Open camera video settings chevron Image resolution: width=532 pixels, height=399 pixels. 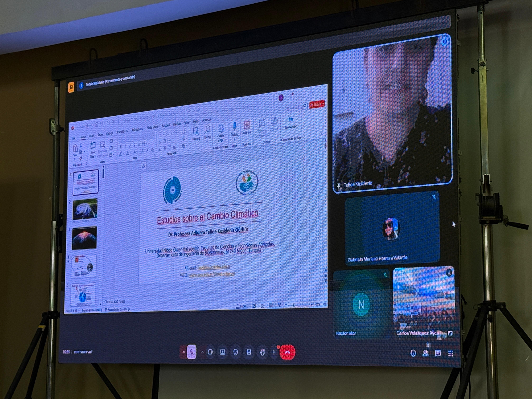[x=203, y=352]
